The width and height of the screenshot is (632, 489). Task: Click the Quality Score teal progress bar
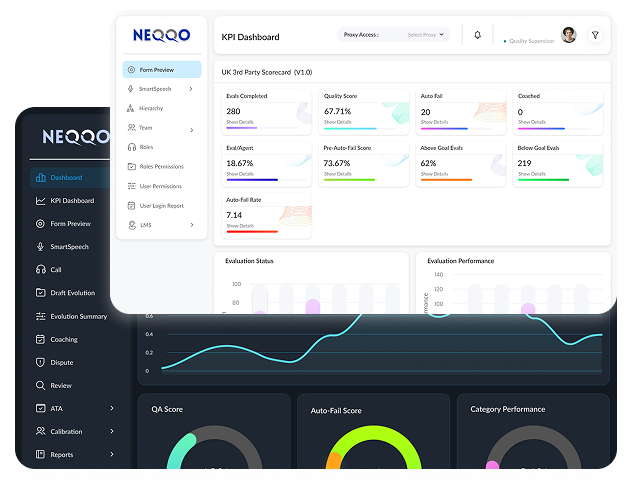350,129
